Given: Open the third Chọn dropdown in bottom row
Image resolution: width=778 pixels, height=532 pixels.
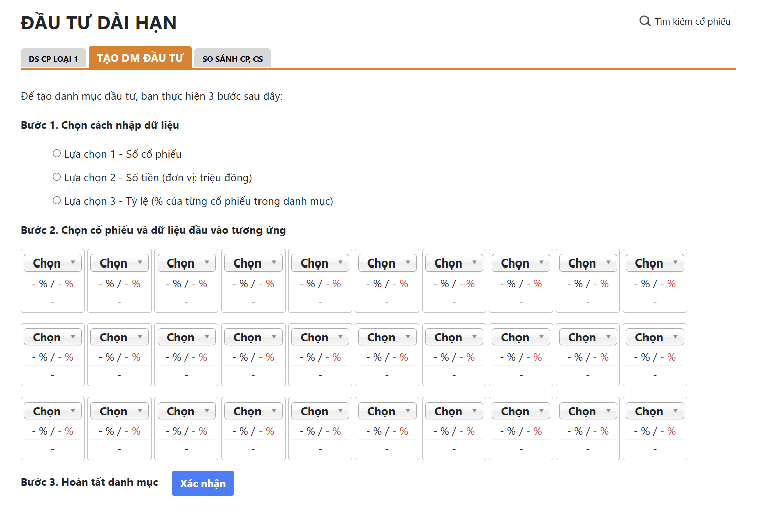Looking at the screenshot, I should click(x=187, y=411).
